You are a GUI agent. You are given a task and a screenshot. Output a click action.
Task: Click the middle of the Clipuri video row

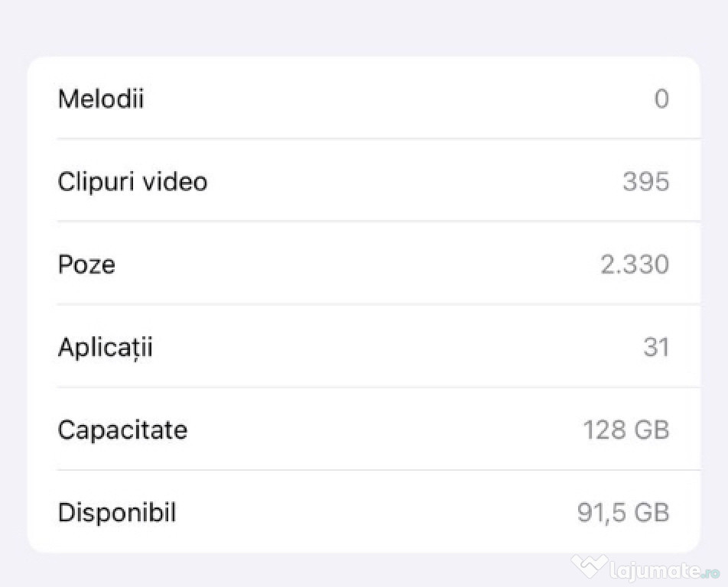click(x=363, y=180)
